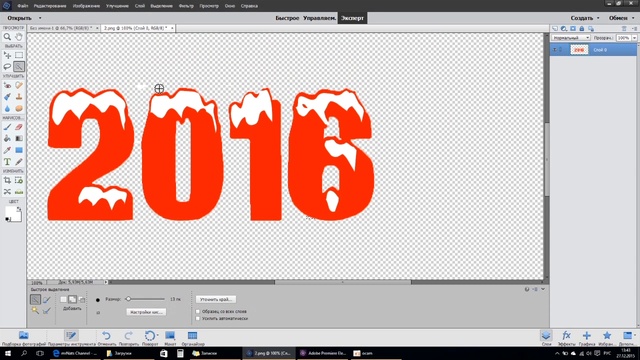Image resolution: width=640 pixels, height=360 pixels.
Task: Open the blend mode dropdown Нормальный
Action: point(571,38)
